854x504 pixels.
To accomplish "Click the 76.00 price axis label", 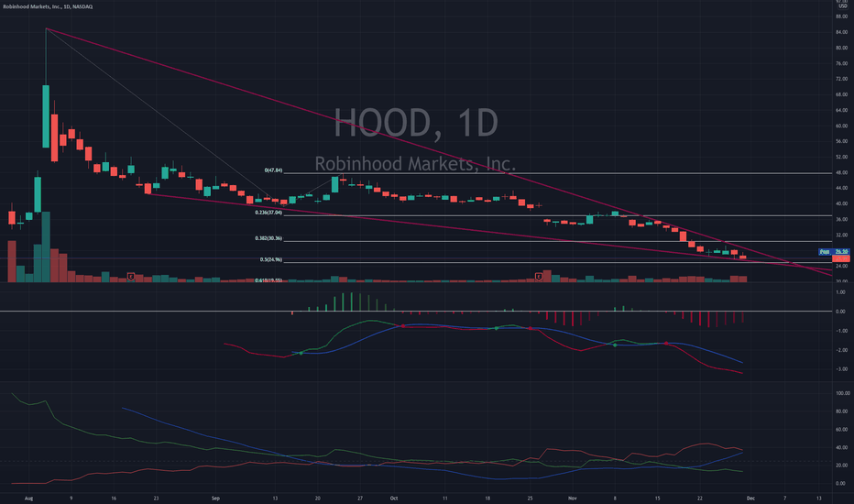I will (841, 63).
